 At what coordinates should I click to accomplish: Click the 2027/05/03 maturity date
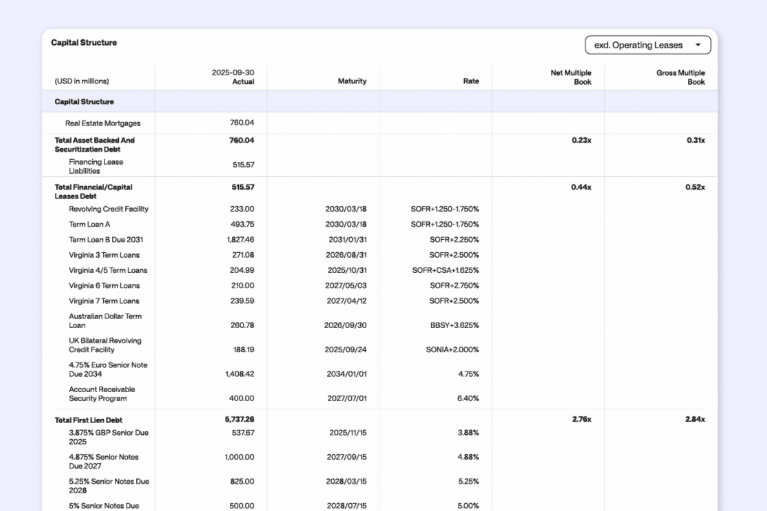click(346, 286)
